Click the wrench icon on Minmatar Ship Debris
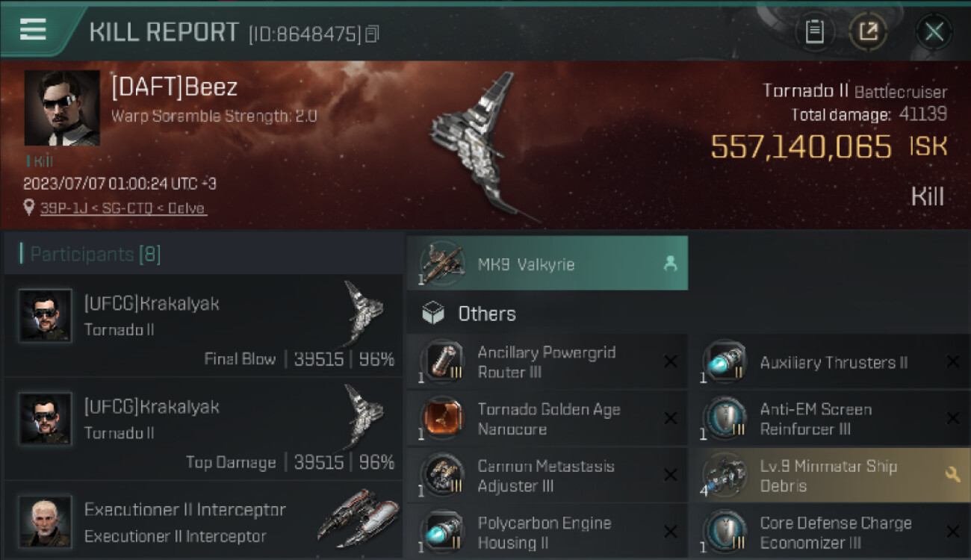971x560 pixels. (952, 475)
